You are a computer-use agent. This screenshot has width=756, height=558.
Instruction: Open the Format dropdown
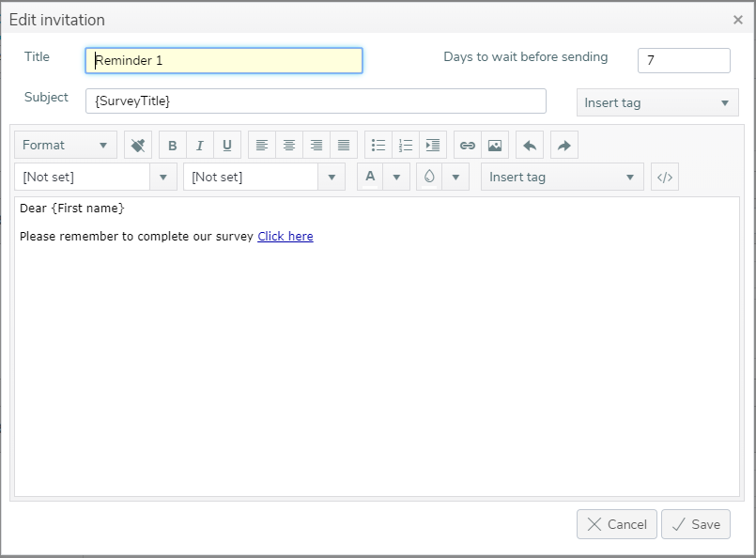pos(66,146)
